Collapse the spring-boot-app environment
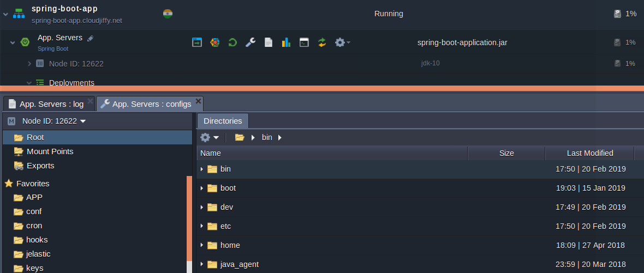 pos(5,14)
